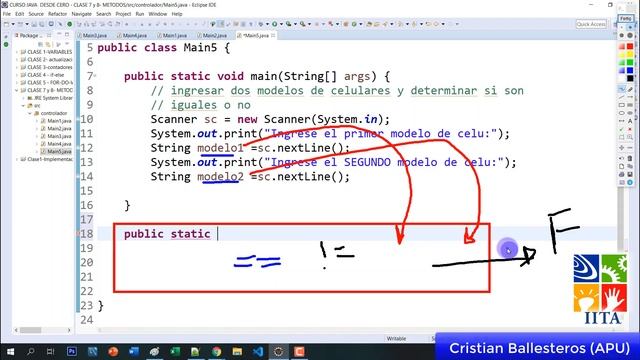Select JRE System Library in the tree
640x360 pixels.
point(50,98)
